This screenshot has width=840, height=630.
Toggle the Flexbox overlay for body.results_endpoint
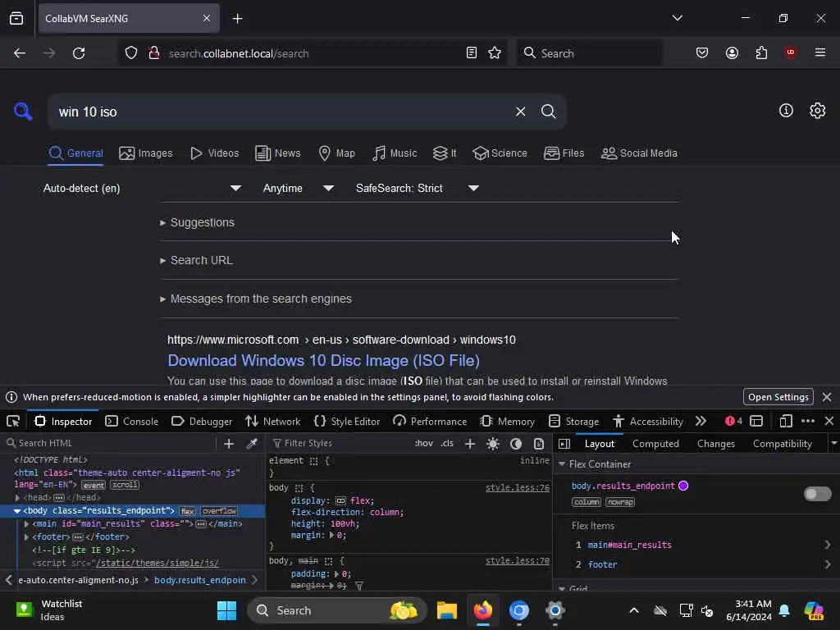coord(817,494)
